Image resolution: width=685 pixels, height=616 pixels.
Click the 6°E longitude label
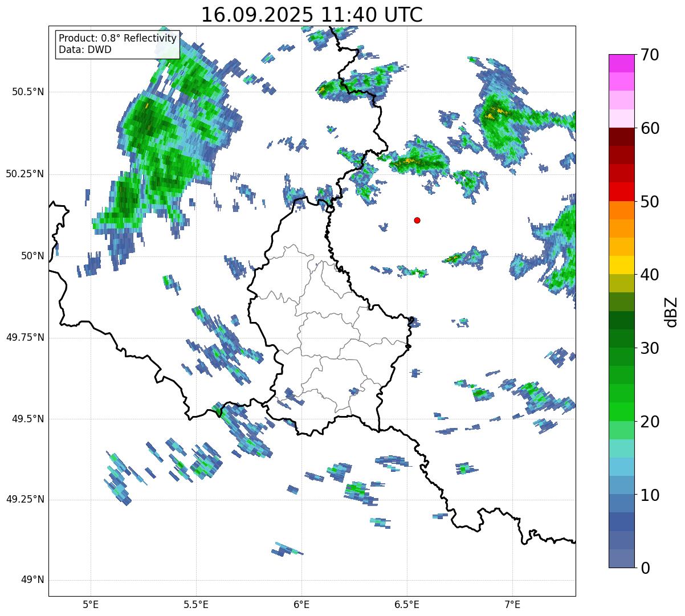point(301,604)
